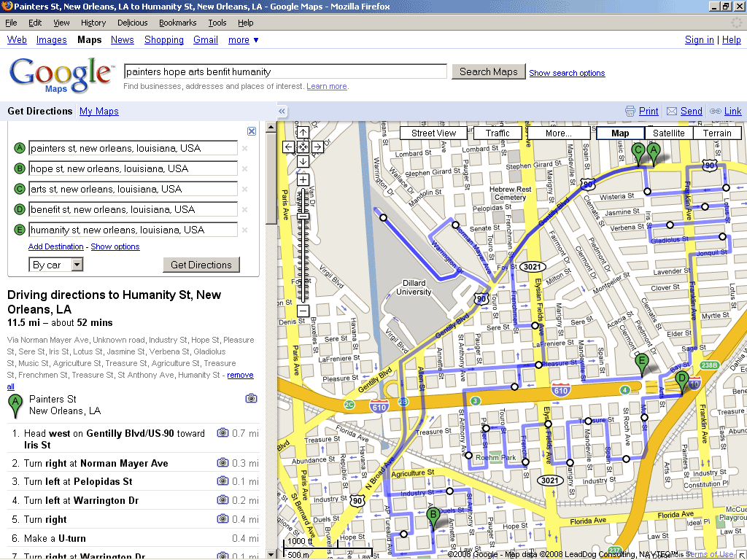This screenshot has height=560, width=747.
Task: Remove destination B hope st
Action: click(244, 169)
